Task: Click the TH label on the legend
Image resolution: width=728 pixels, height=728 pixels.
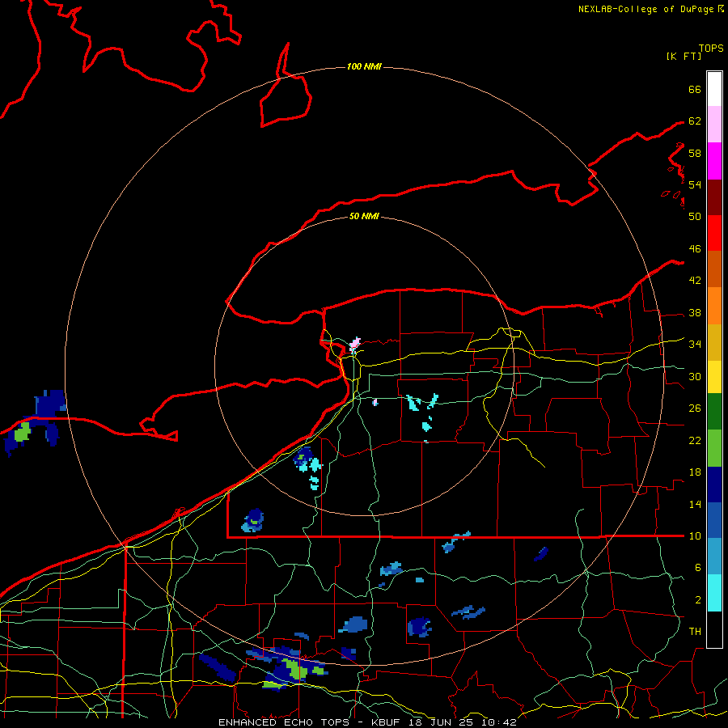Action: pyautogui.click(x=695, y=632)
